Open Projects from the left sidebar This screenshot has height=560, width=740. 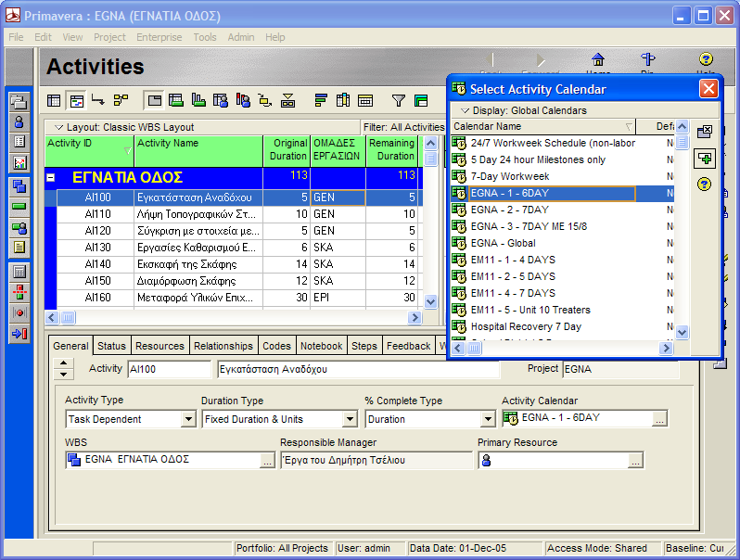(x=19, y=101)
